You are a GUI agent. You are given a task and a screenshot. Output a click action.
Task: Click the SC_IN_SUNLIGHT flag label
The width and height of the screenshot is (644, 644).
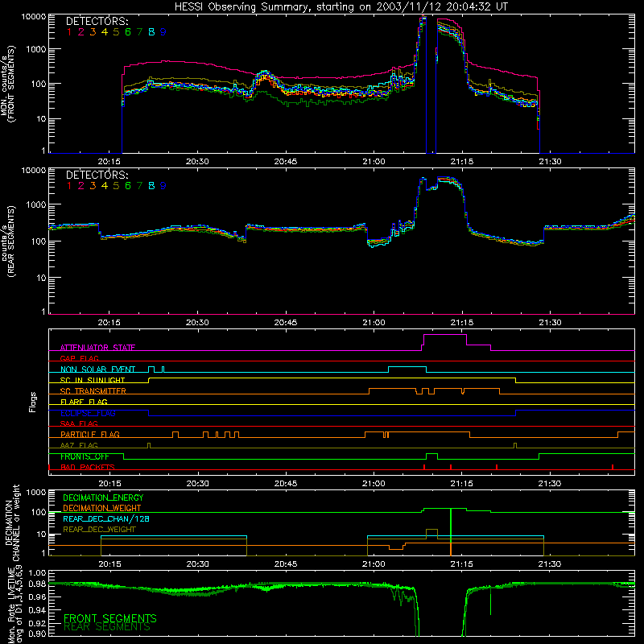[x=93, y=380]
